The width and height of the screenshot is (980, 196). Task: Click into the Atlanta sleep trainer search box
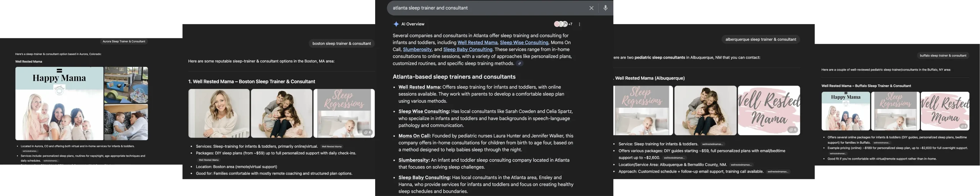coord(486,8)
